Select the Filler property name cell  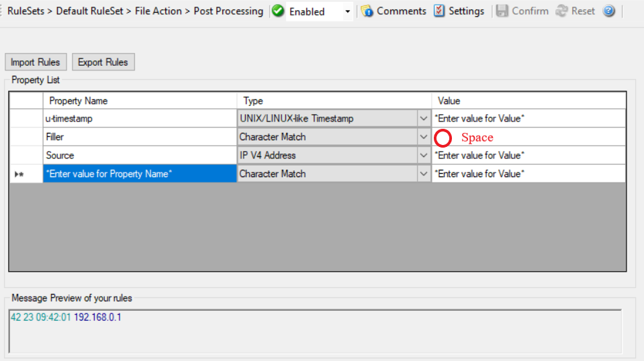pyautogui.click(x=139, y=137)
